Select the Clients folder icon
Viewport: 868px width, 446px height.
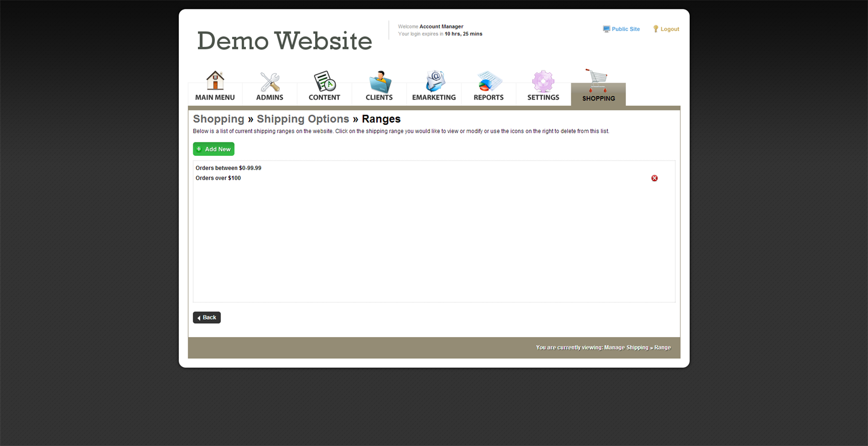point(379,82)
